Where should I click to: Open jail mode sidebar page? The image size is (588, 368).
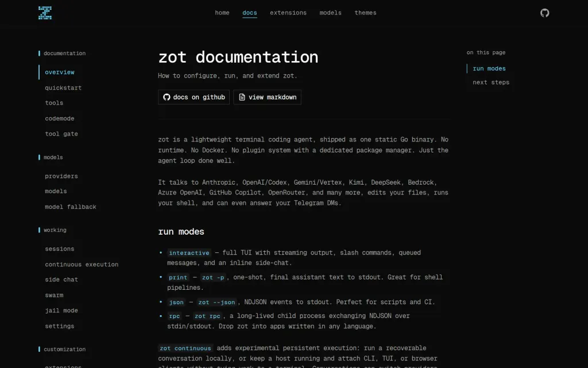pyautogui.click(x=61, y=310)
